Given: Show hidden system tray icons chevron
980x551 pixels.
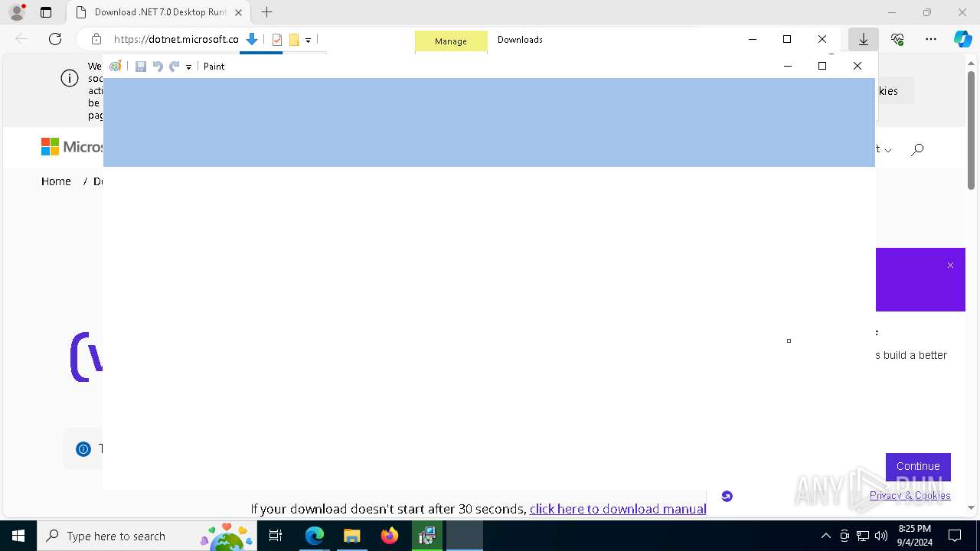Looking at the screenshot, I should click(825, 536).
